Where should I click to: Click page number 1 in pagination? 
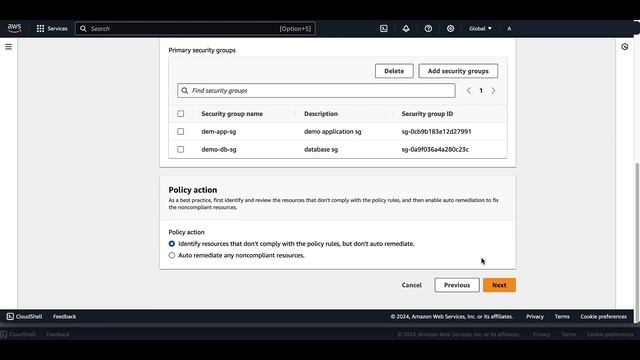point(481,91)
